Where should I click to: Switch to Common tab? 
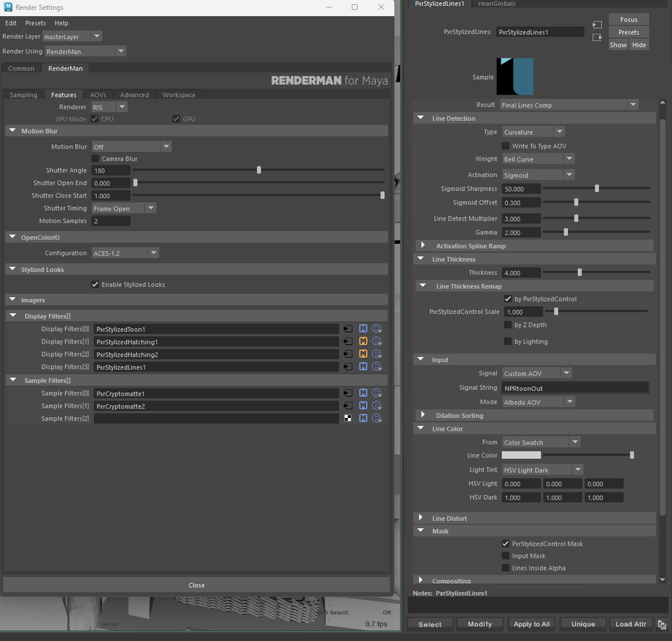(x=21, y=69)
